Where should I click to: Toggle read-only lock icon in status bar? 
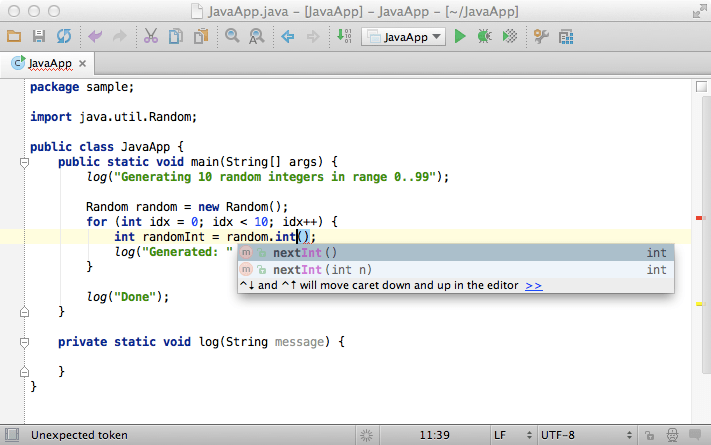(x=649, y=435)
